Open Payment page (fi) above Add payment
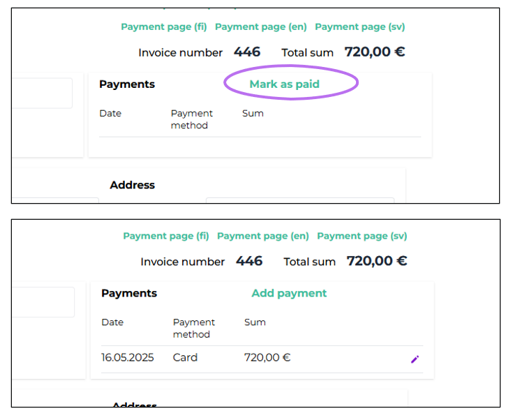 pyautogui.click(x=167, y=236)
